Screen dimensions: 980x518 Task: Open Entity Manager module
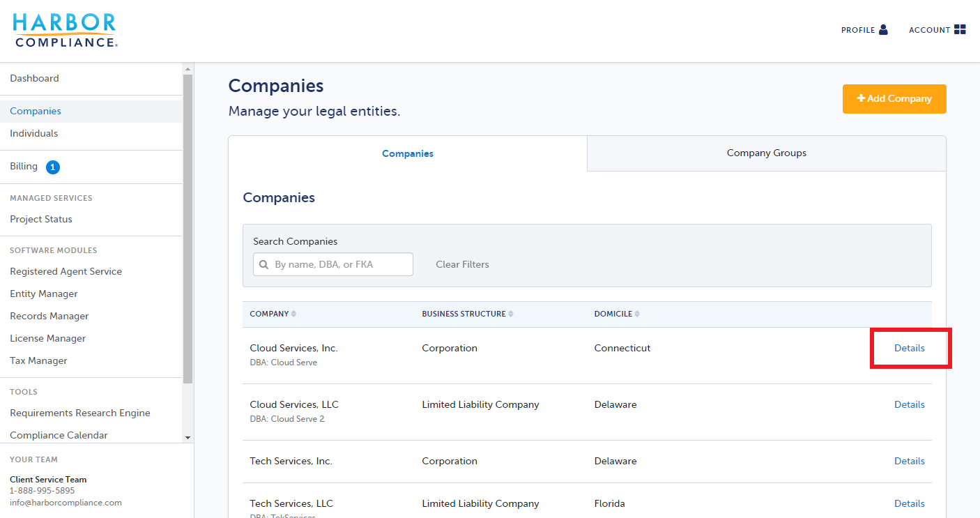tap(44, 294)
